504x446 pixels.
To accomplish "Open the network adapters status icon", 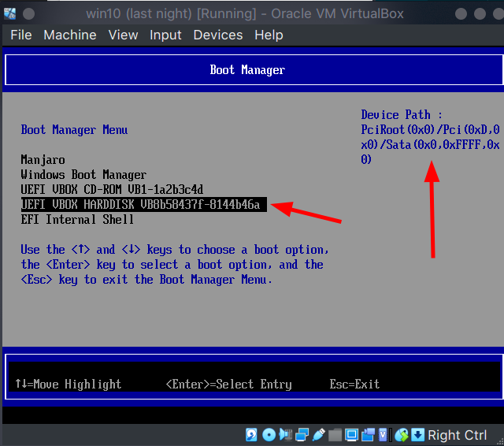I will [302, 435].
